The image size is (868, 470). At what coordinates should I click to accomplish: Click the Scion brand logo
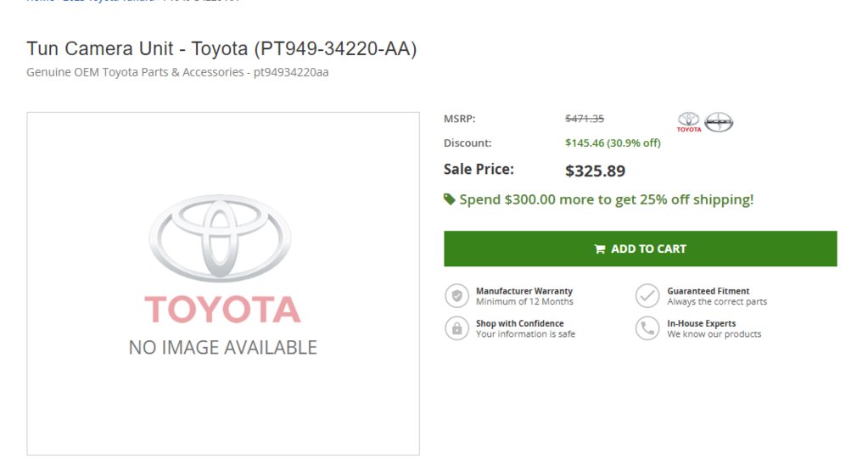click(x=719, y=122)
